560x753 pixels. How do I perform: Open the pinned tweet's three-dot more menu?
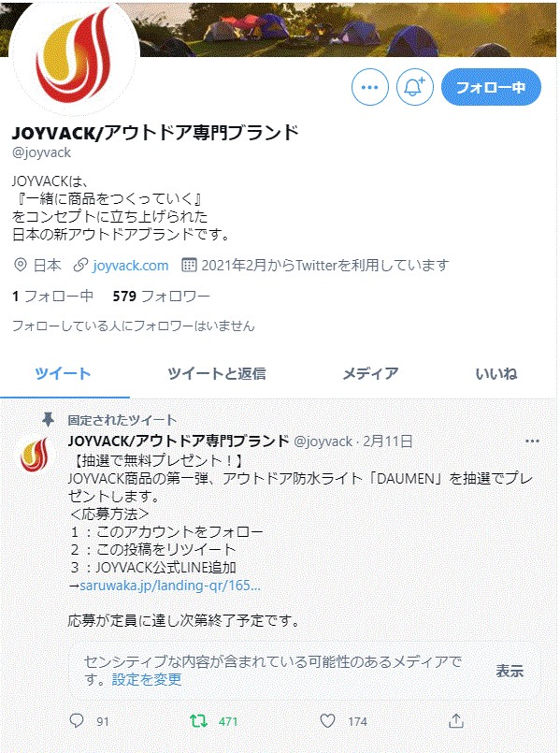532,441
